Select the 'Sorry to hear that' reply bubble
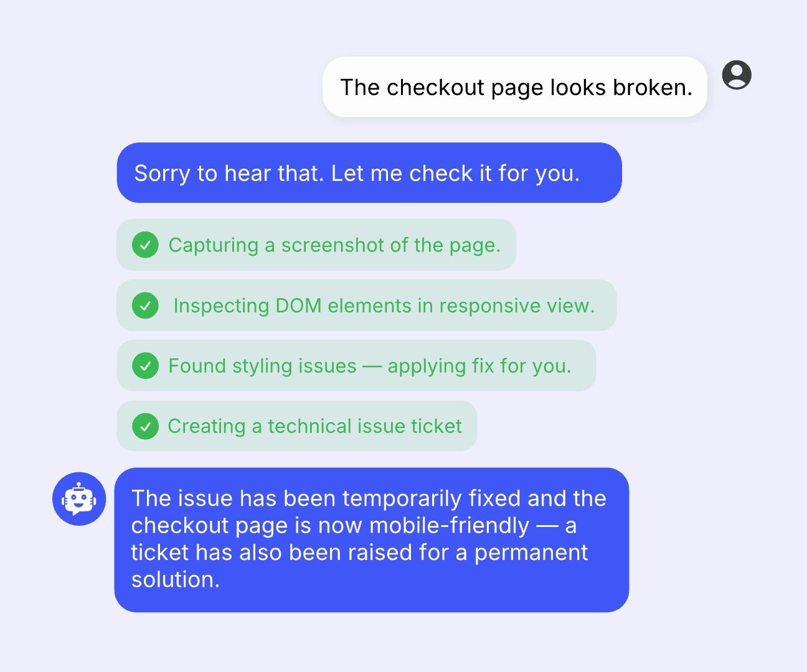Screen dimensions: 807x672 pyautogui.click(x=369, y=173)
